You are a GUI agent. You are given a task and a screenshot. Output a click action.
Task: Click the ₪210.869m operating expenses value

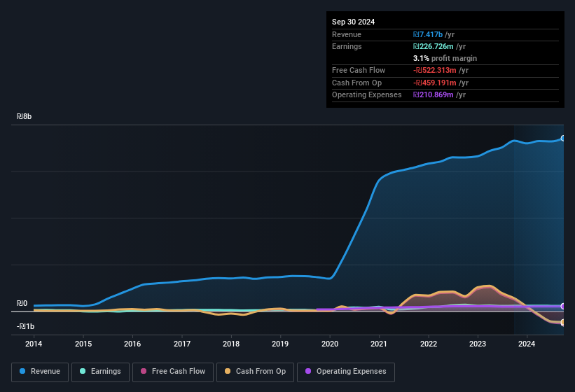[x=433, y=95]
